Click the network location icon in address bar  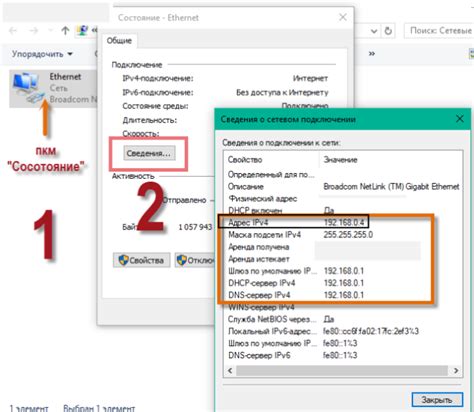(x=82, y=31)
